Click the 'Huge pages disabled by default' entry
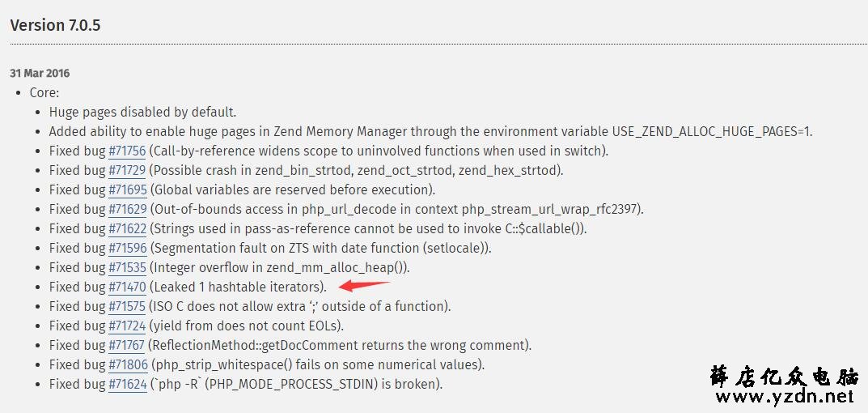Viewport: 868px width, 413px height. click(x=143, y=112)
